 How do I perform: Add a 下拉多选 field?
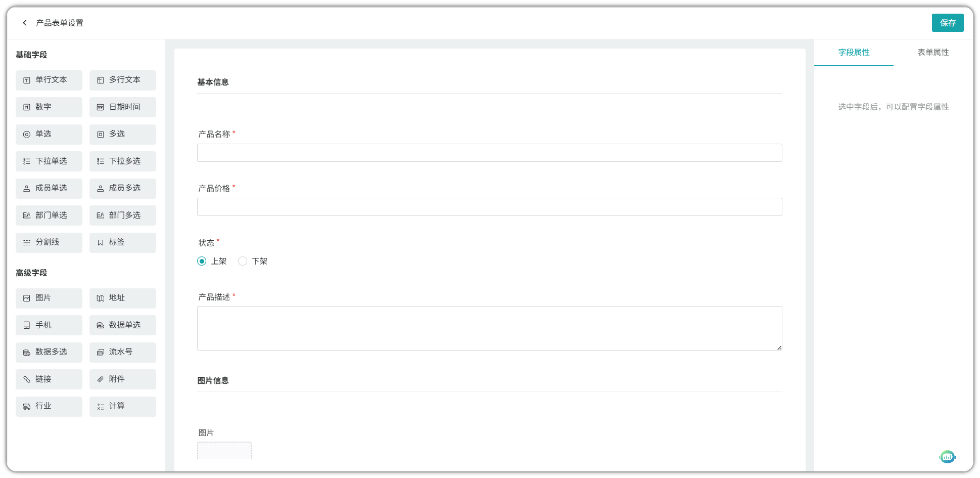(x=123, y=161)
